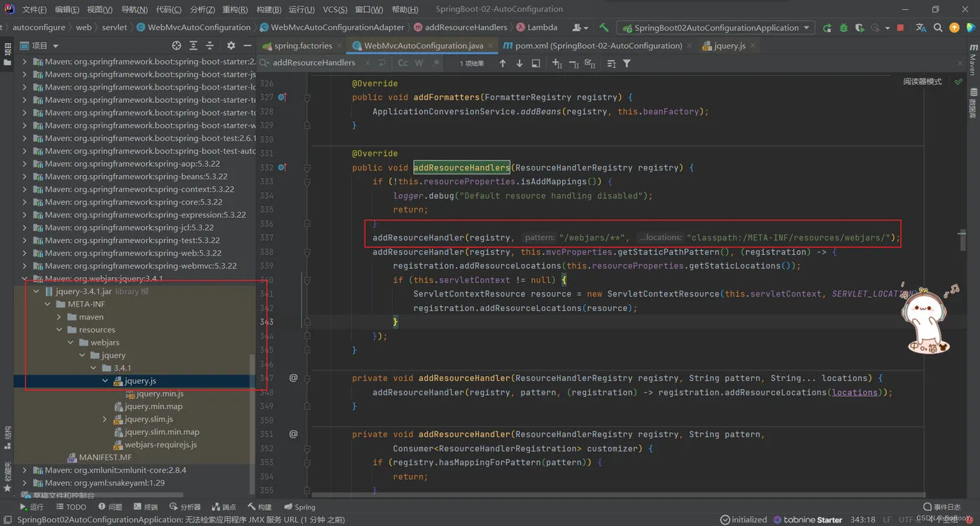Viewport: 980px width, 526px height.
Task: Open the 终端 terminal tool window
Action: 146,507
